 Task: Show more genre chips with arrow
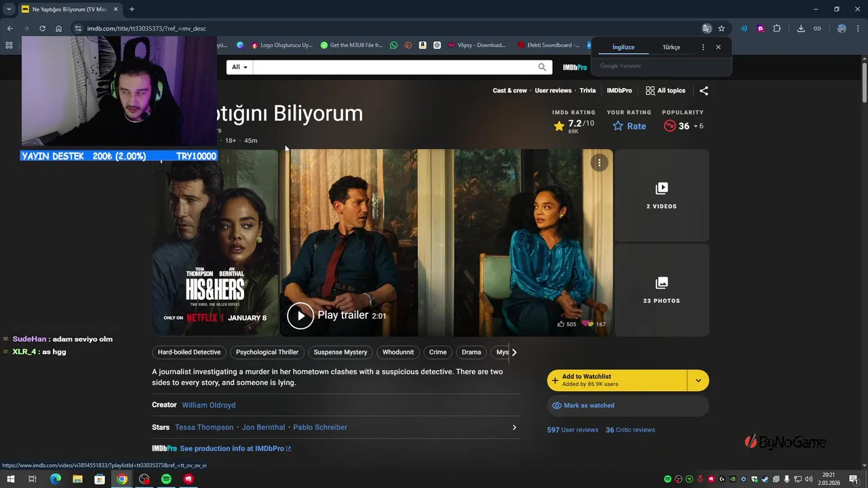(x=514, y=352)
